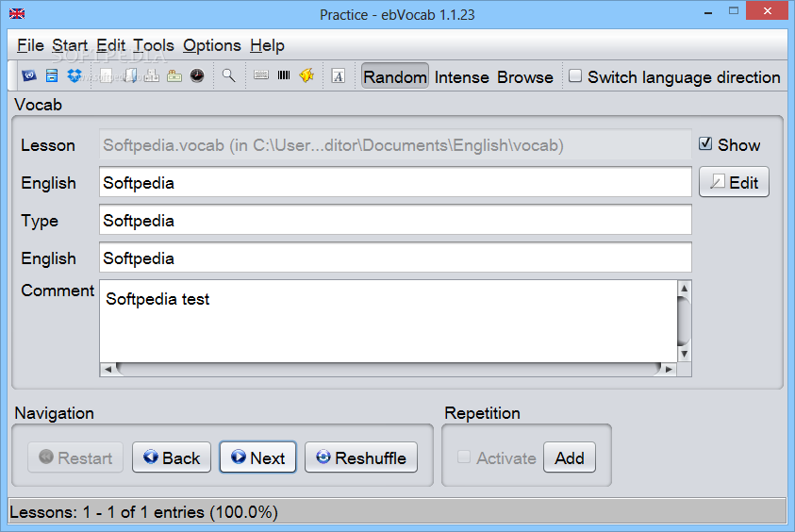The image size is (795, 532).
Task: Select Random practice mode
Action: (x=395, y=77)
